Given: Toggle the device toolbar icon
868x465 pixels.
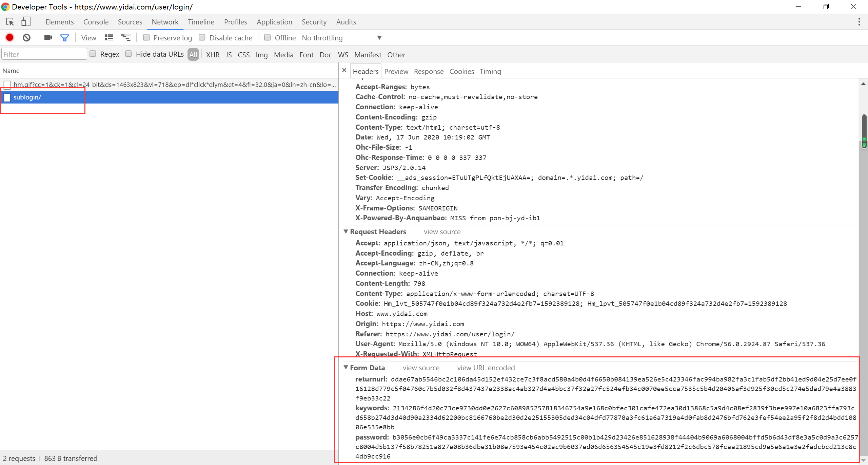Looking at the screenshot, I should point(26,22).
